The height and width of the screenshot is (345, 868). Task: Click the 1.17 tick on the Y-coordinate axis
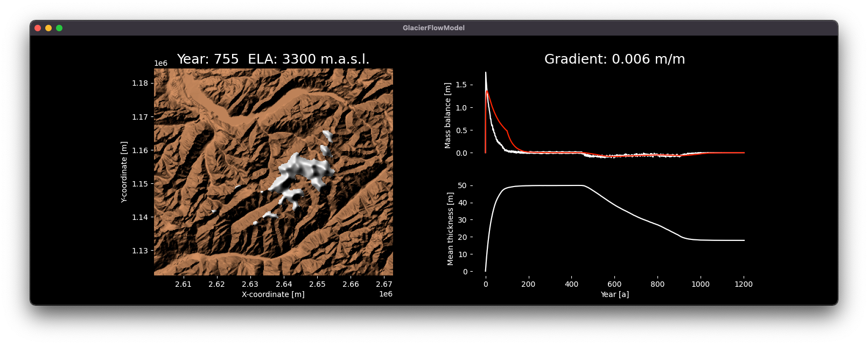(140, 117)
